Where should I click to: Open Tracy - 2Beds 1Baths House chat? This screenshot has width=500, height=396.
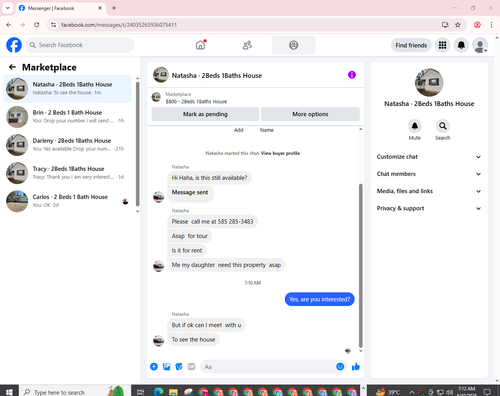coord(68,173)
